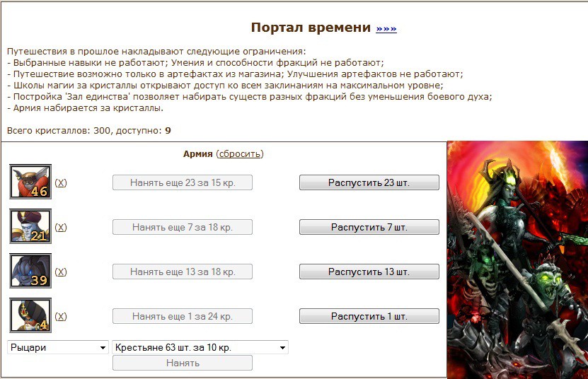This screenshot has height=379, width=588.
Task: Click the line 'Армия набирается за кристаллы.'
Action: pyautogui.click(x=85, y=108)
